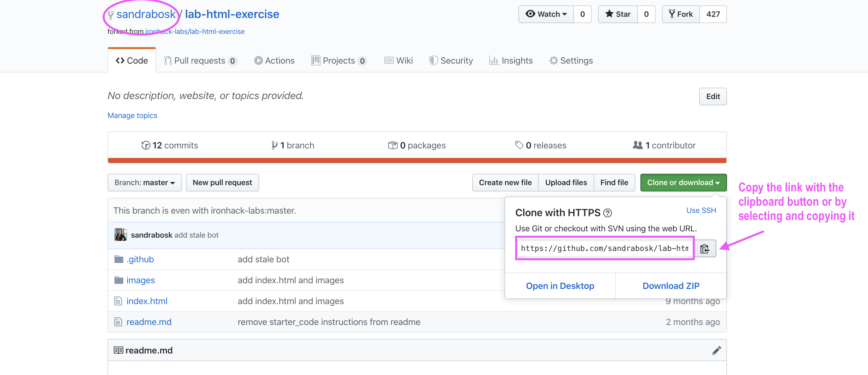
Task: Toggle the Clone or download dropdown
Action: (x=683, y=183)
